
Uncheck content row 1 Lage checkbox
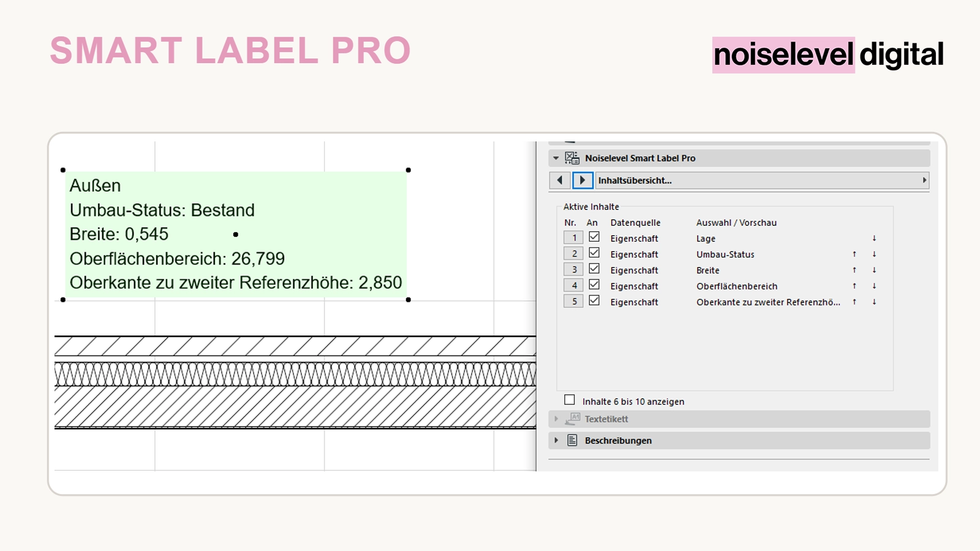pos(594,237)
